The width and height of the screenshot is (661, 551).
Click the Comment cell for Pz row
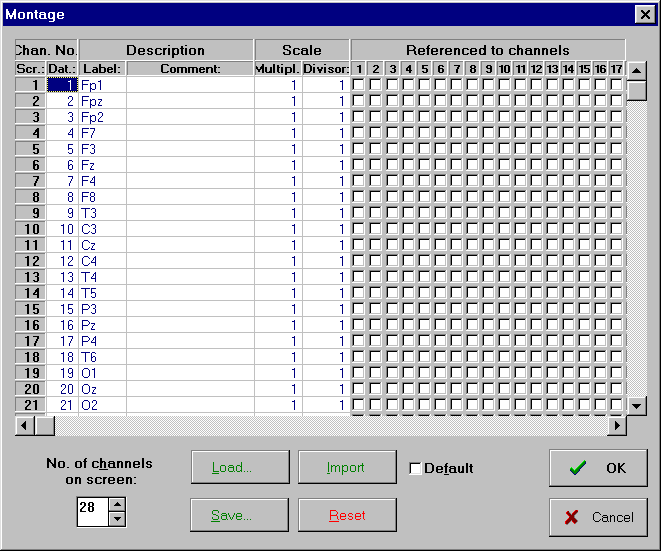[190, 325]
